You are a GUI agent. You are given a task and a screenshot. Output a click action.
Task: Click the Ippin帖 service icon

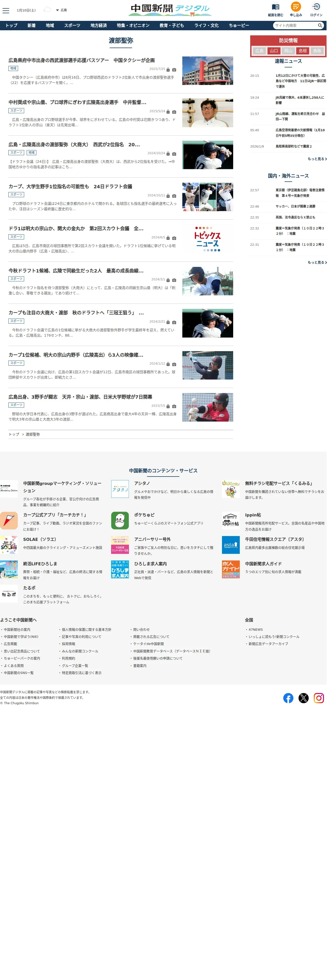coord(231,521)
